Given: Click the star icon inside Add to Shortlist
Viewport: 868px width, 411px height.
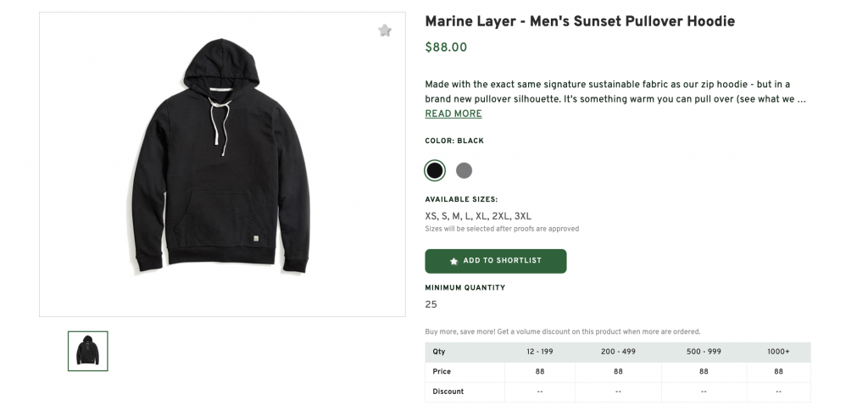Looking at the screenshot, I should 454,261.
